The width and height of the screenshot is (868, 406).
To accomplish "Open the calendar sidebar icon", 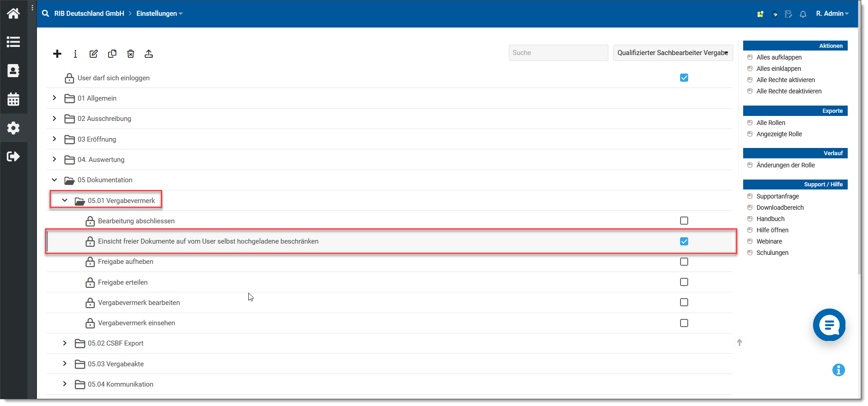I will click(x=14, y=99).
